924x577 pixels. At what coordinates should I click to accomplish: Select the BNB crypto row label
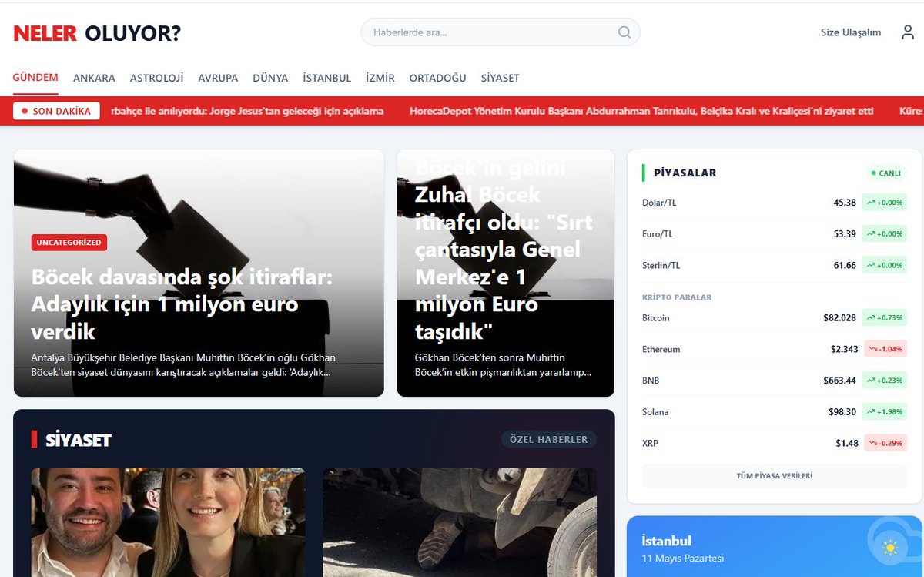[651, 381]
